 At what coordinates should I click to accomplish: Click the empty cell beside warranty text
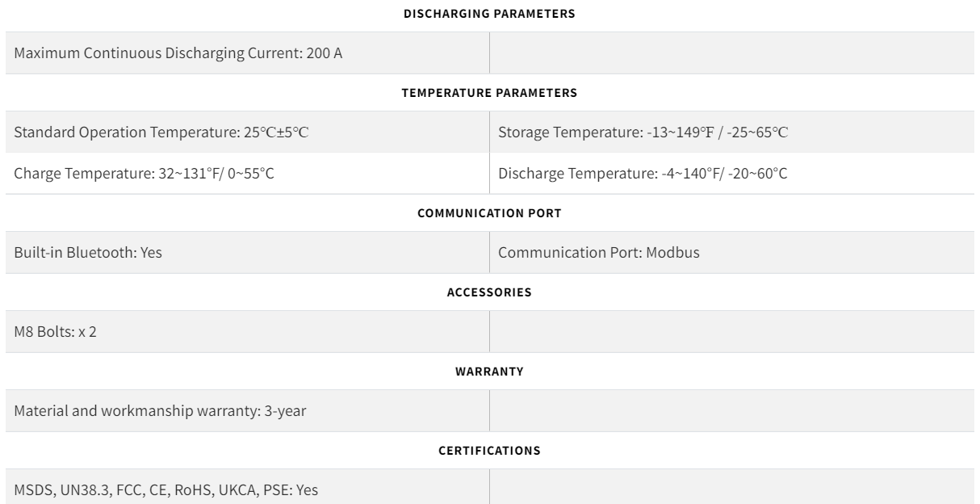click(731, 411)
